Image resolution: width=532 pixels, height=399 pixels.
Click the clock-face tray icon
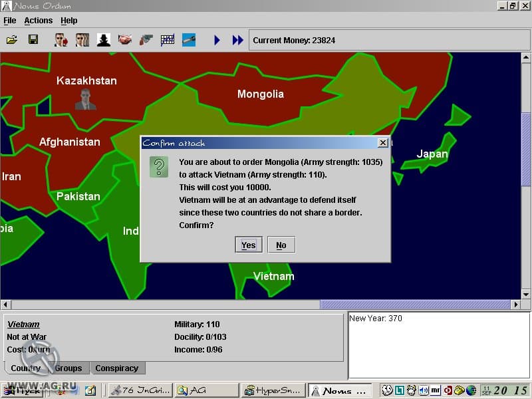pos(387,390)
